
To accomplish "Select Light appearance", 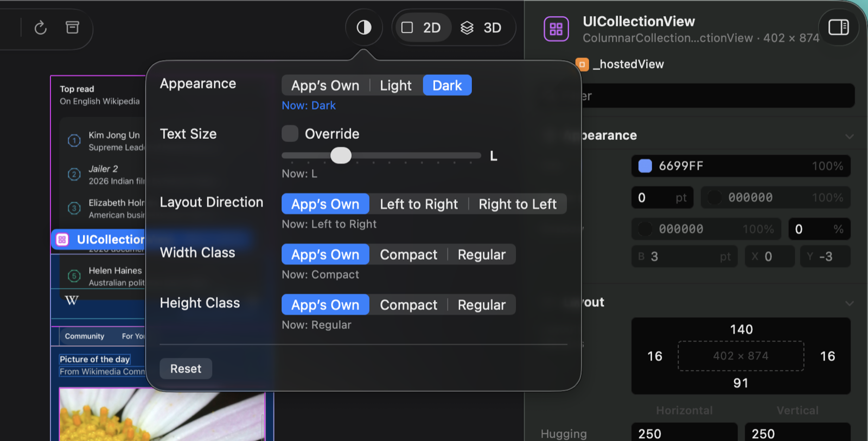I will coord(395,86).
